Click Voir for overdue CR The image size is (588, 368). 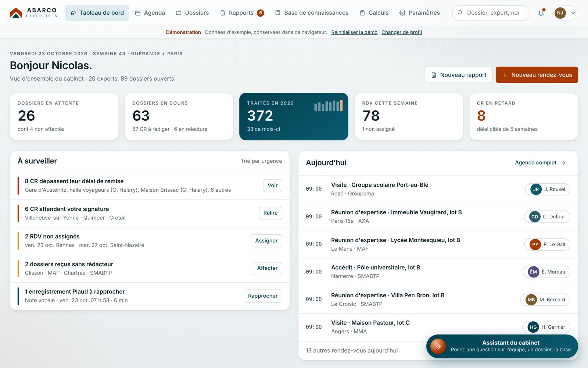point(273,185)
